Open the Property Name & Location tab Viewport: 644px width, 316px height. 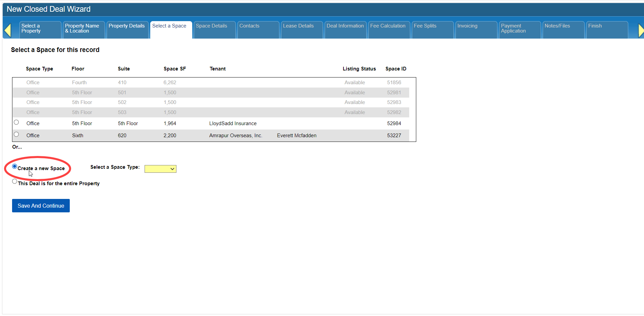[x=84, y=30]
